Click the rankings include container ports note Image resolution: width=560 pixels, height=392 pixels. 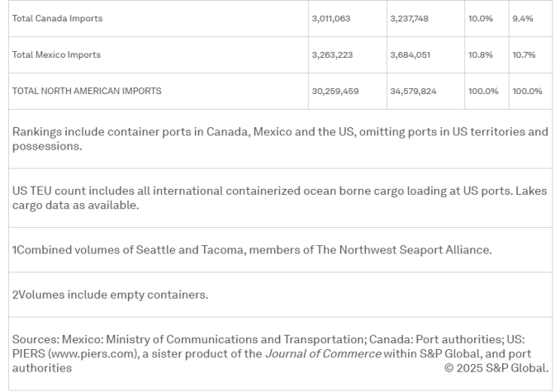(x=280, y=139)
